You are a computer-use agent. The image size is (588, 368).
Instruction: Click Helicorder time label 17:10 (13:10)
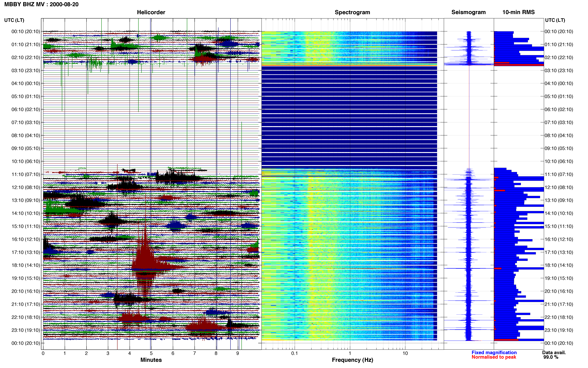coord(26,252)
